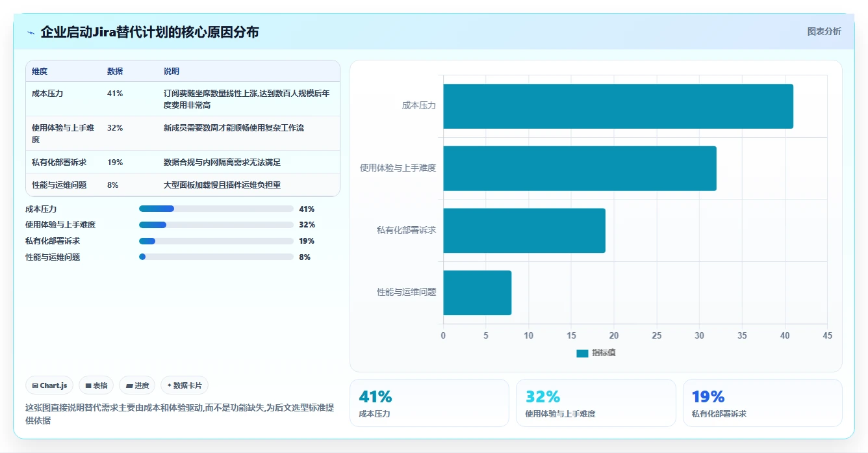
Task: Click the lightning icon beside the title
Action: pos(31,32)
